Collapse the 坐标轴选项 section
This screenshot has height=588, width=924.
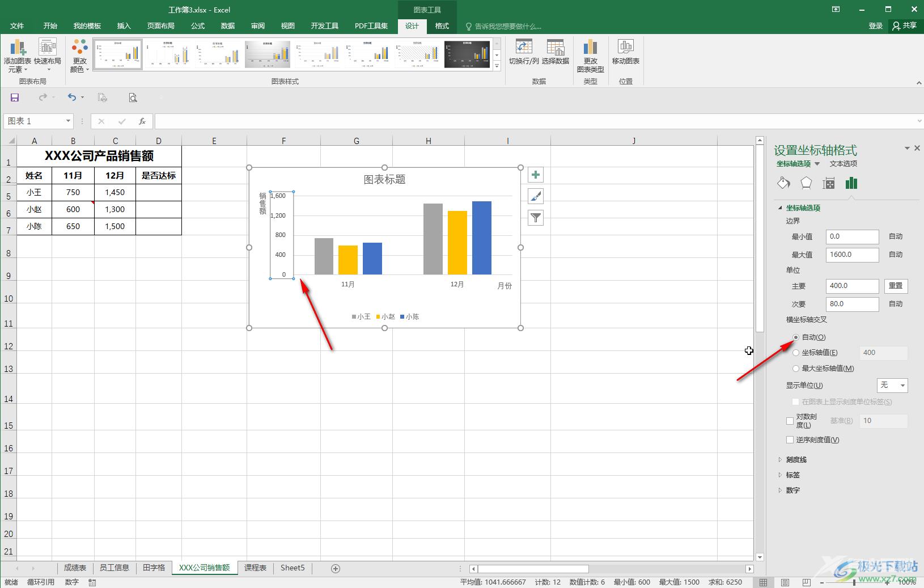pos(780,208)
